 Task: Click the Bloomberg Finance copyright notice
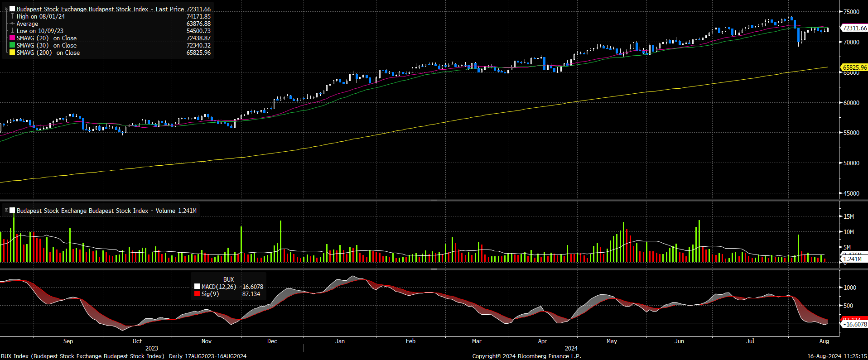pyautogui.click(x=526, y=356)
